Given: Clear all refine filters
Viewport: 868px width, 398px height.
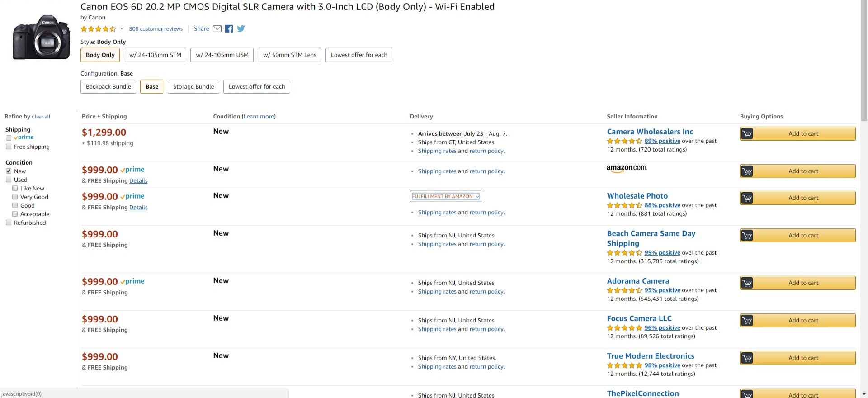Looking at the screenshot, I should coord(41,117).
